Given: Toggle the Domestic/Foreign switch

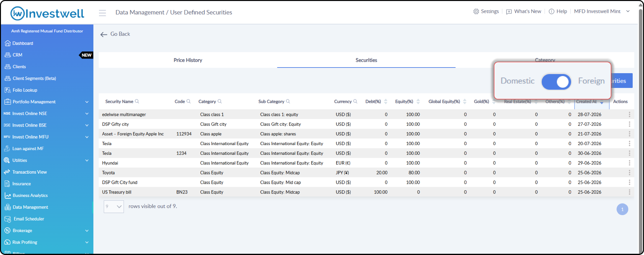Looking at the screenshot, I should [556, 82].
